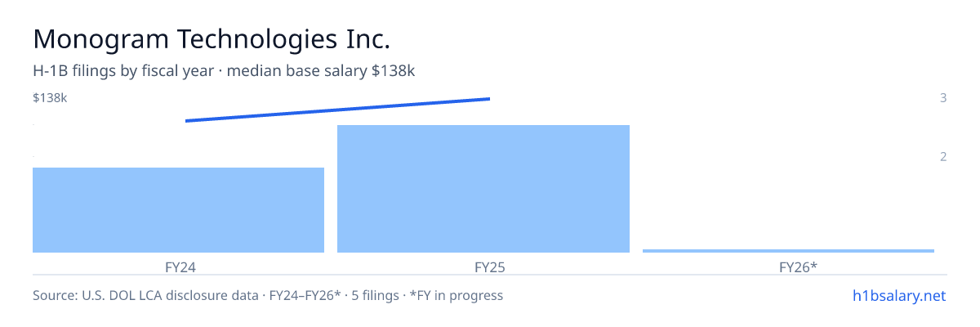Click the right axis value 3

pos(943,98)
